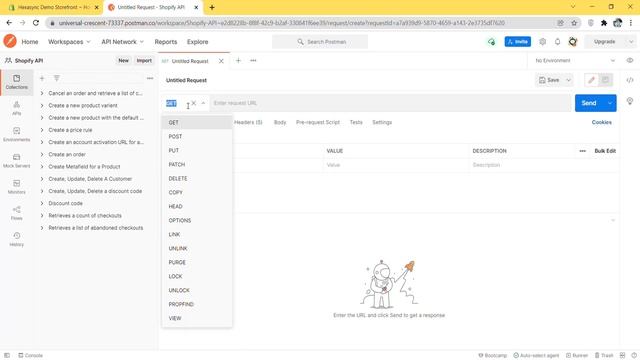640x360 pixels.
Task: Open the notifications bell icon
Action: (558, 42)
